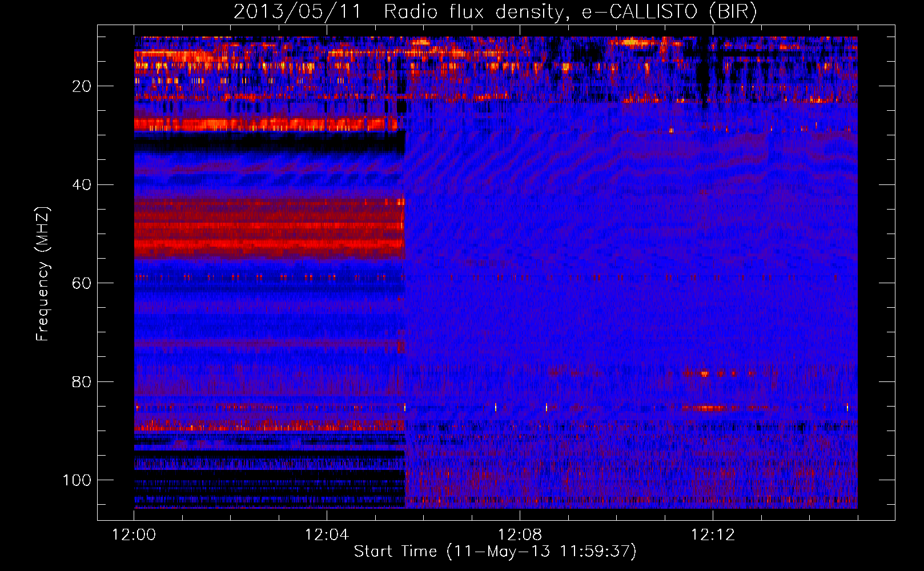924x571 pixels.
Task: Click the '12:00' time tick label
Action: pyautogui.click(x=134, y=535)
